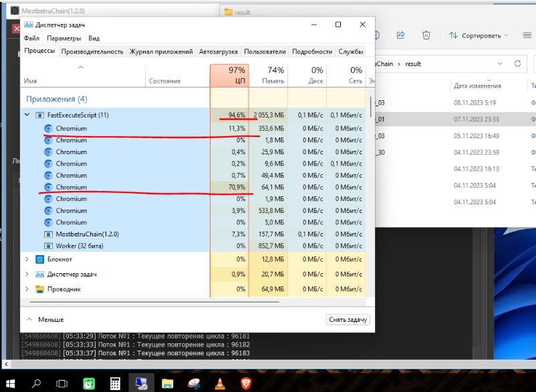
Task: Click the Share icon in Explorer toolbar
Action: [401, 35]
